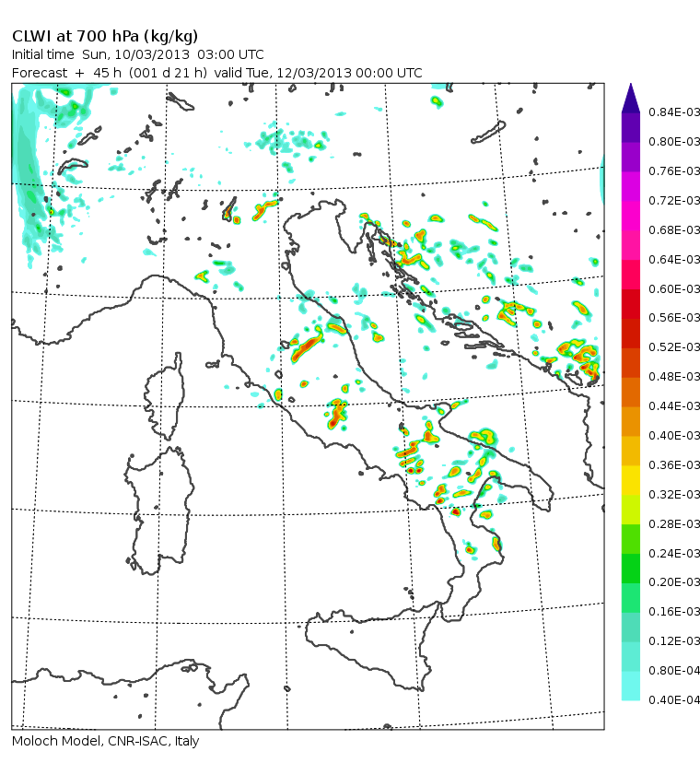Pick the cyan swatch between 0.40E-04 and 0.80E-04
The image size is (700, 763).
[x=630, y=687]
